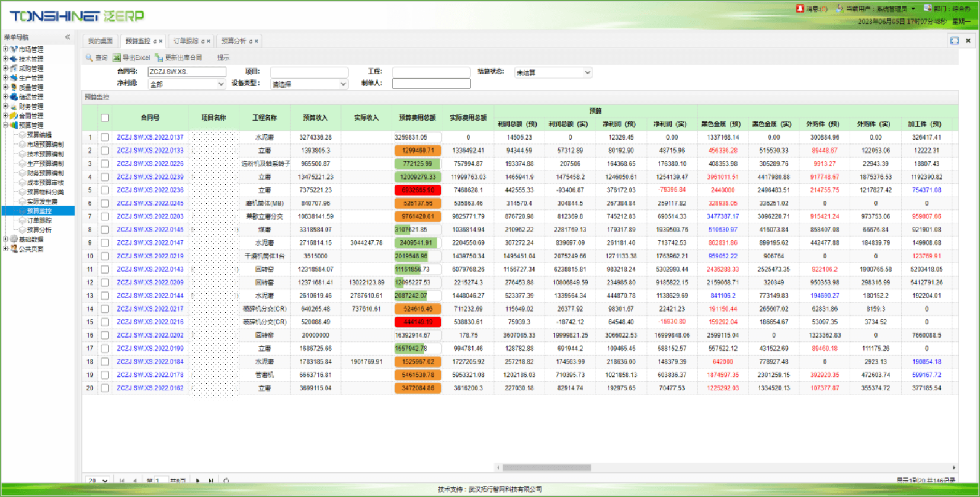The height and width of the screenshot is (497, 980).
Task: Select the checkbox for row 5 contract 2022.0236
Action: pos(105,190)
